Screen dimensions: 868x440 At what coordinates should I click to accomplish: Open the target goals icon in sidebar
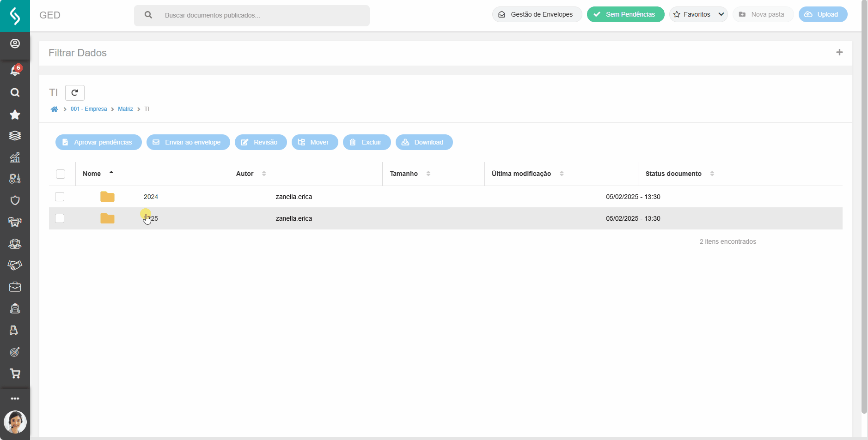pyautogui.click(x=15, y=352)
